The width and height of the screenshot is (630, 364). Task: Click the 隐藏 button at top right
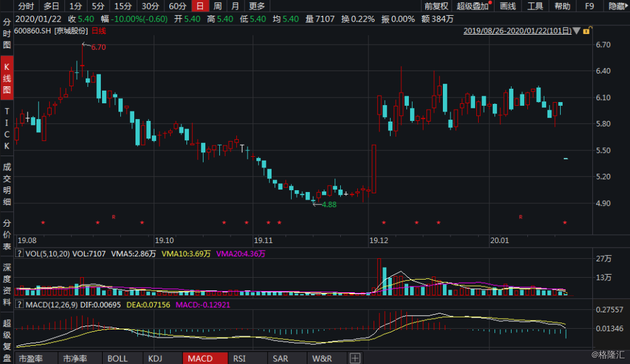pyautogui.click(x=617, y=6)
